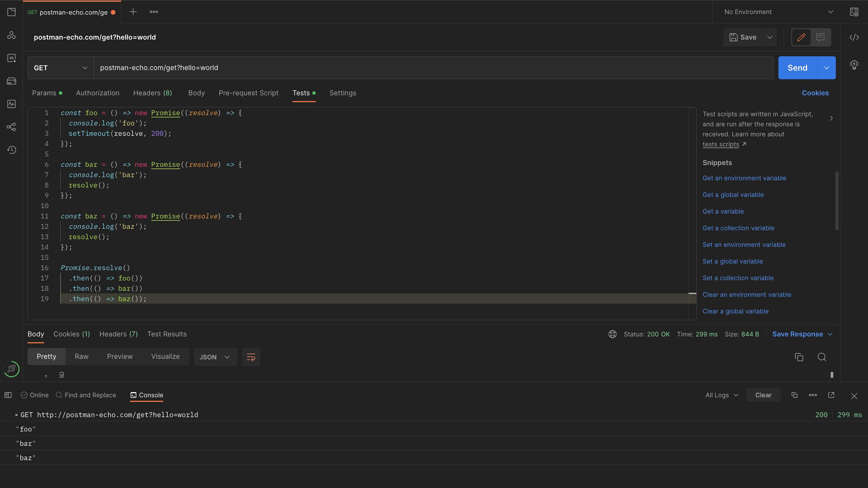Open Flows from the left sidebar

(x=11, y=127)
